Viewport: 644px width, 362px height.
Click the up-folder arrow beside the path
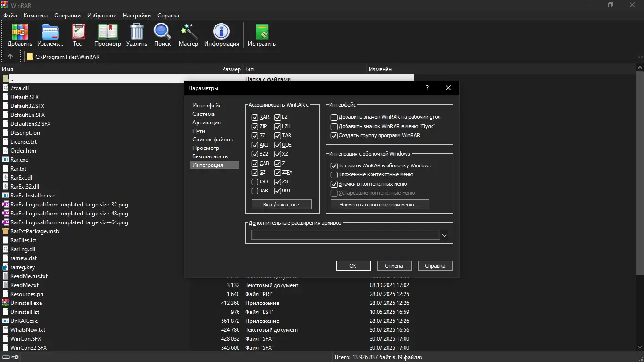coord(10,57)
